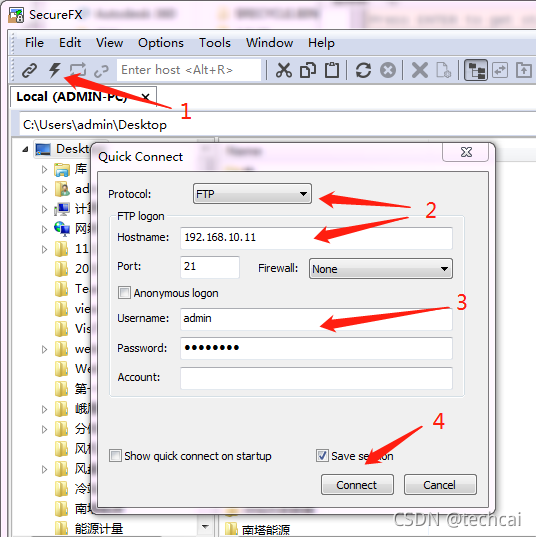536x537 pixels.
Task: Select the 南塔能源 folder in file list
Action: coord(258,529)
